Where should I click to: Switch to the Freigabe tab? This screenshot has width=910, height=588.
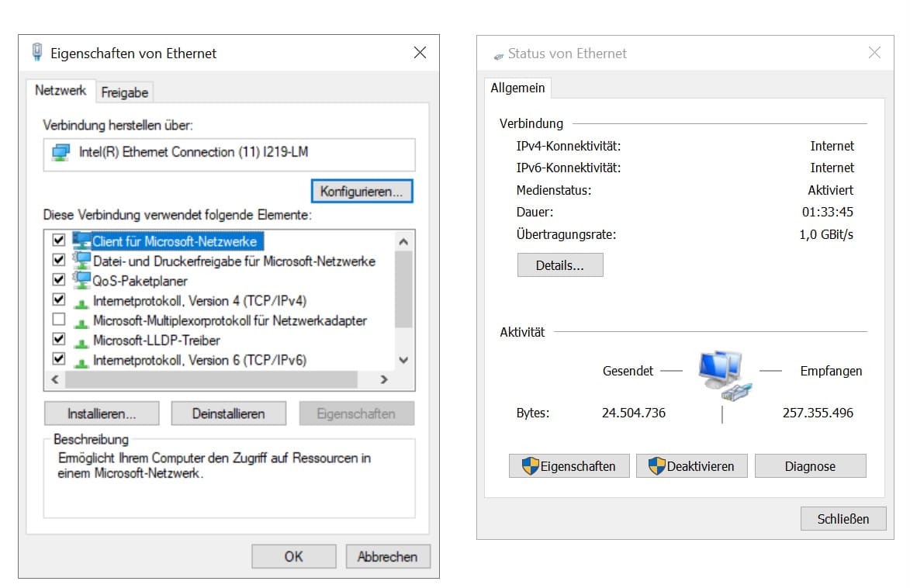pyautogui.click(x=124, y=92)
